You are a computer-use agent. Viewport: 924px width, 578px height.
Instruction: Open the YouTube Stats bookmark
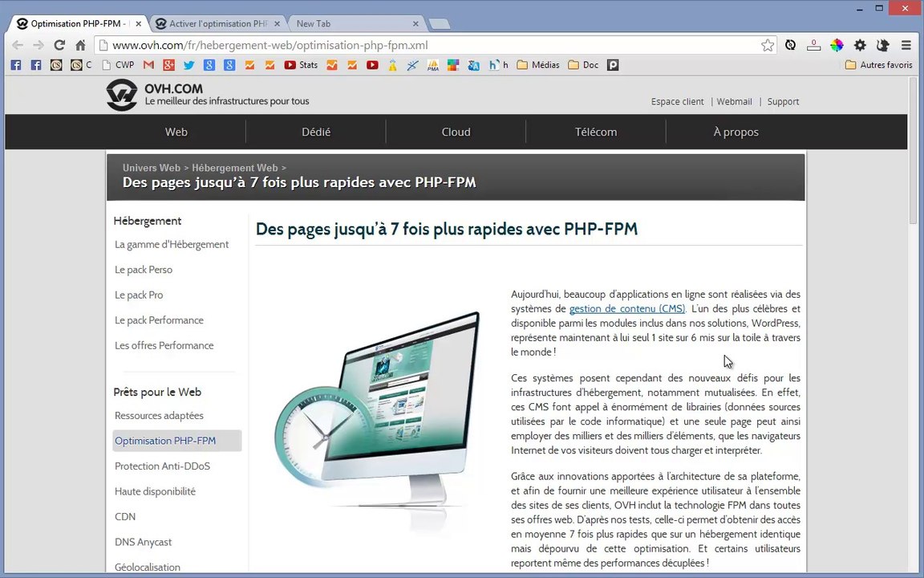[x=301, y=65]
